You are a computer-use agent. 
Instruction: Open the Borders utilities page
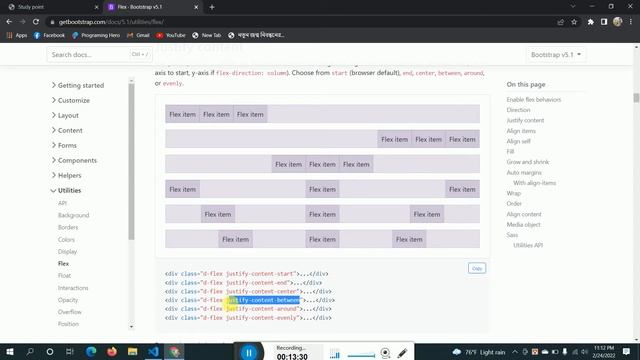coord(68,227)
